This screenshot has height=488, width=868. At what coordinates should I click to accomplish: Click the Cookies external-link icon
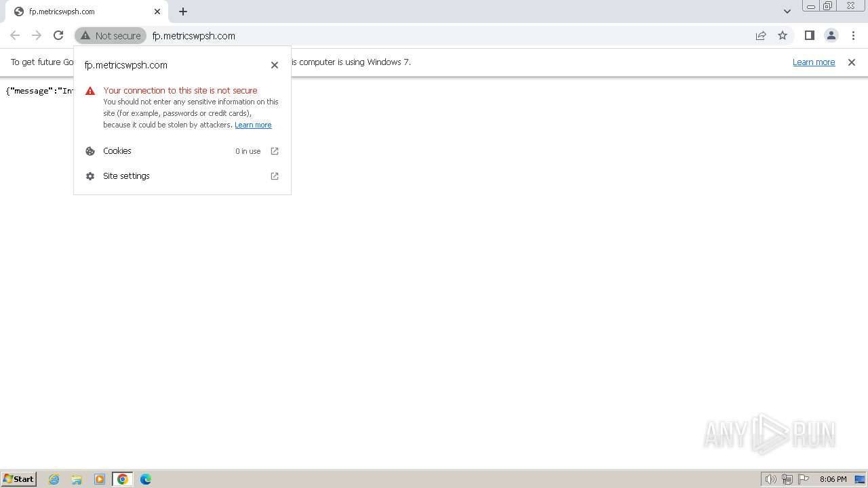tap(275, 151)
